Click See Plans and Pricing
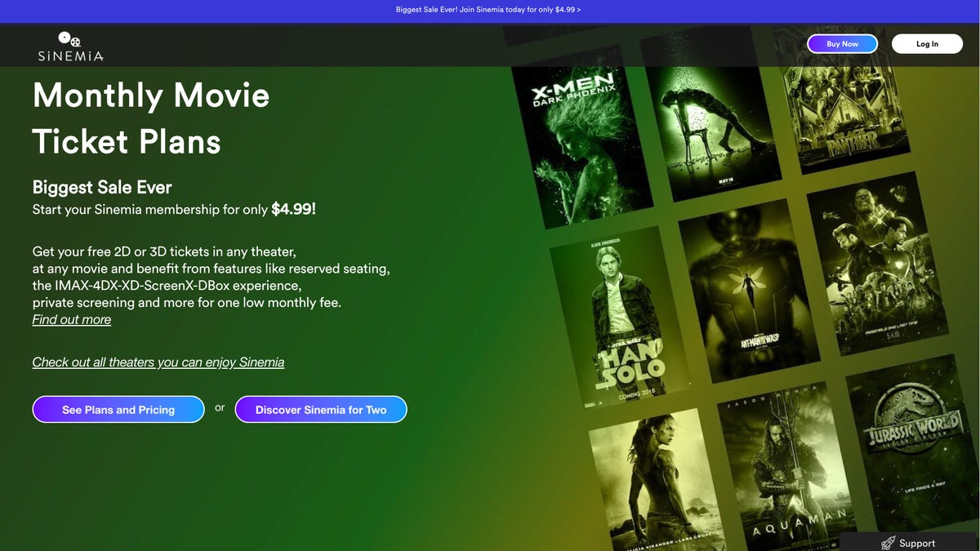 (x=118, y=410)
